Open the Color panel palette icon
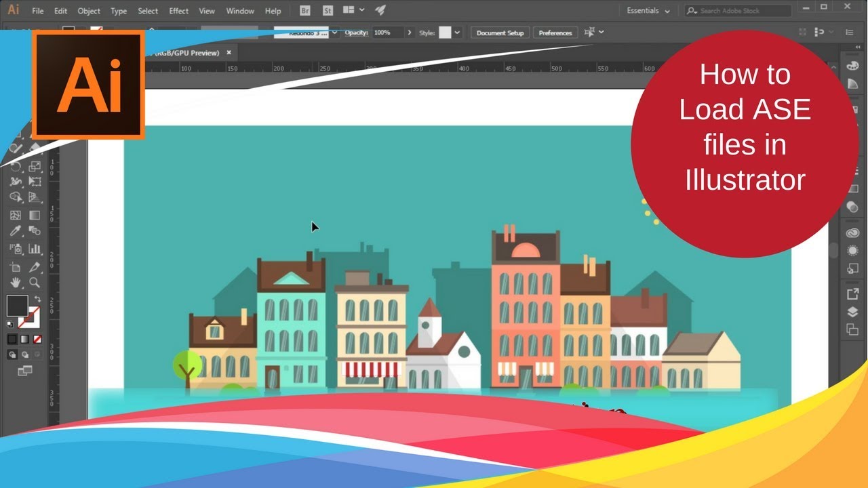Image resolution: width=868 pixels, height=488 pixels. 852,66
